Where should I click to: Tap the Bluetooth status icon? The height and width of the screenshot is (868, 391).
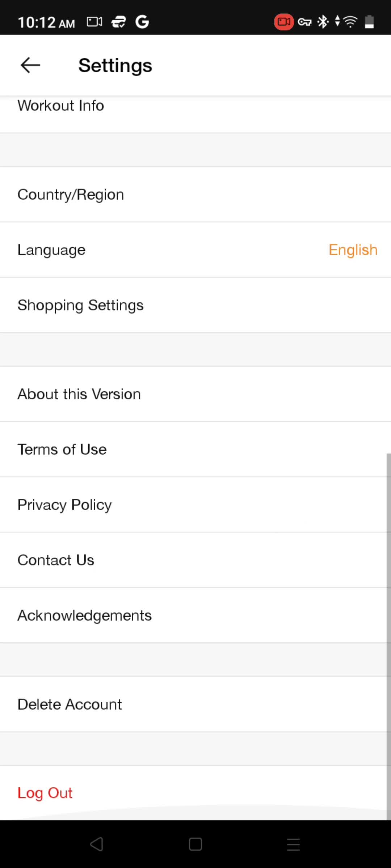point(323,22)
